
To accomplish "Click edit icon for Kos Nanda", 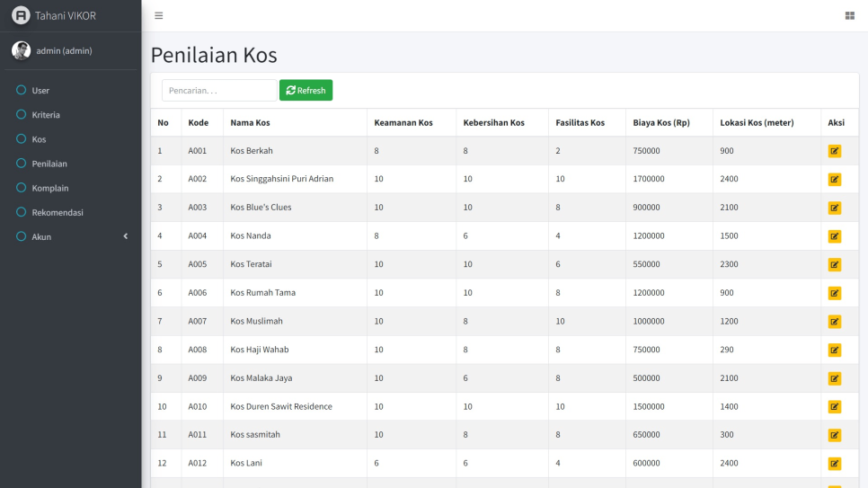I will pyautogui.click(x=834, y=236).
